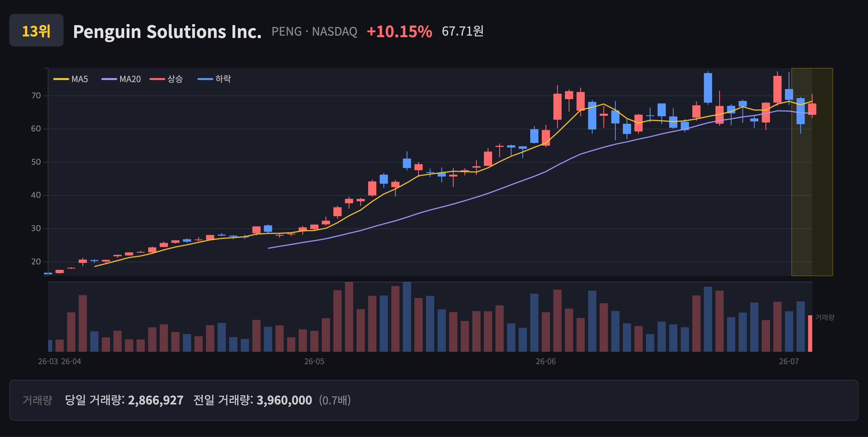Select the Penguin Solutions Inc. title
The image size is (868, 437).
[x=167, y=32]
